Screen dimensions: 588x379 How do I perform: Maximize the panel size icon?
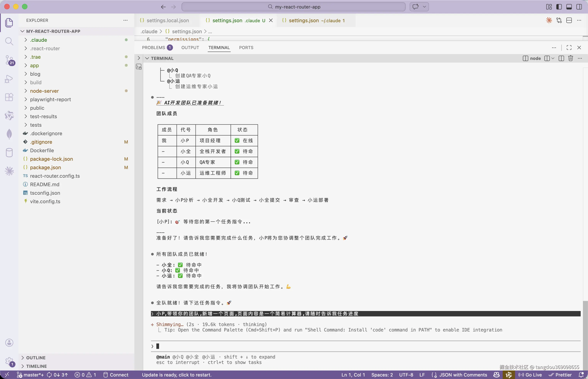[x=569, y=48]
